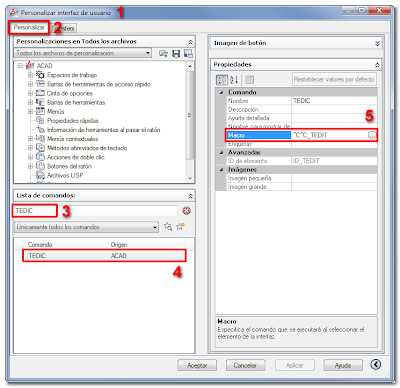Click the Cinta de opciones icon
400x388 pixels.
pyautogui.click(x=40, y=93)
